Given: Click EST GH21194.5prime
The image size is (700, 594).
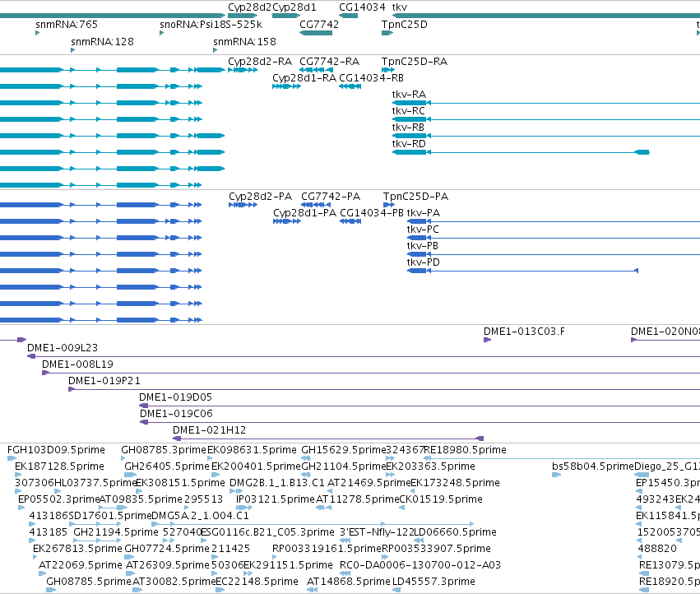Looking at the screenshot, I should pos(116,532).
